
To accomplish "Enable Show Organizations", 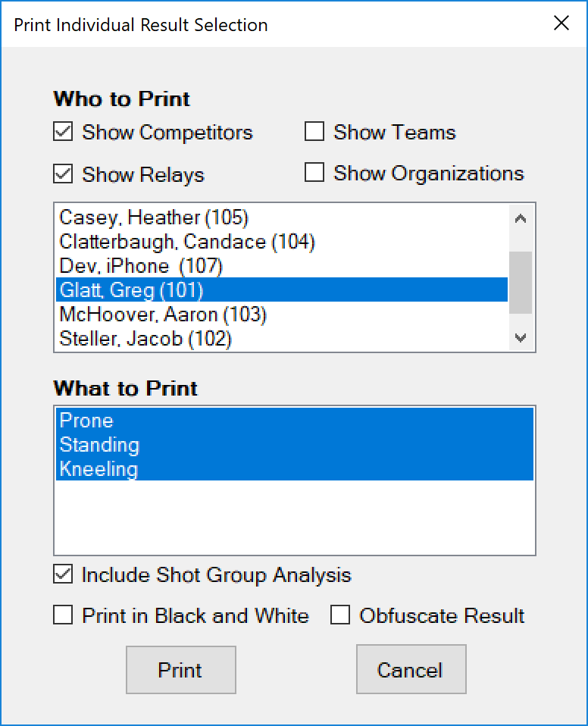I will coord(314,172).
